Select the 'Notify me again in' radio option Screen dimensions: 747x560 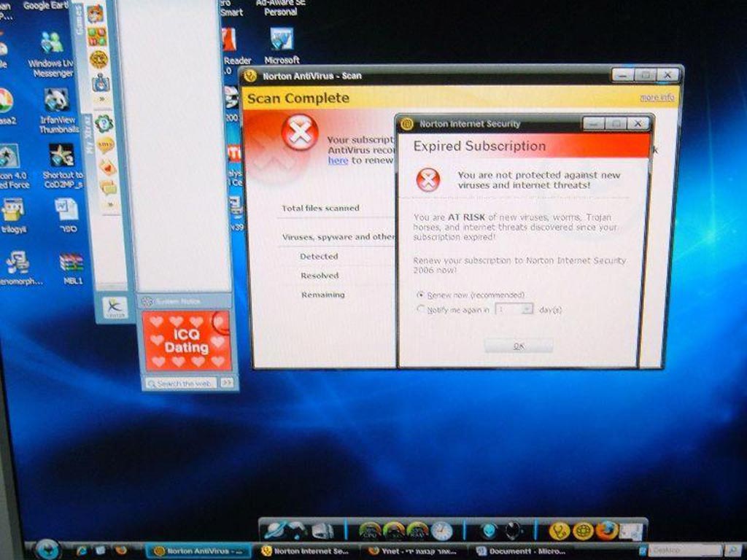[x=420, y=309]
